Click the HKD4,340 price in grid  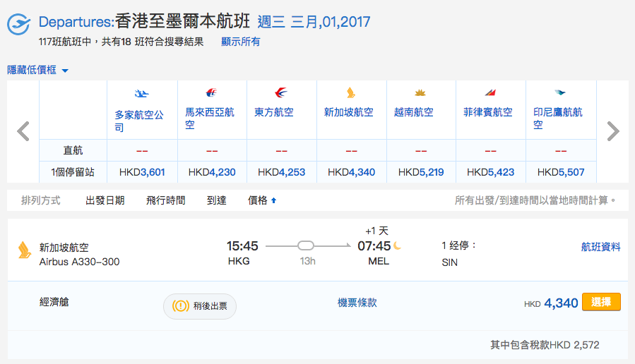coord(352,172)
